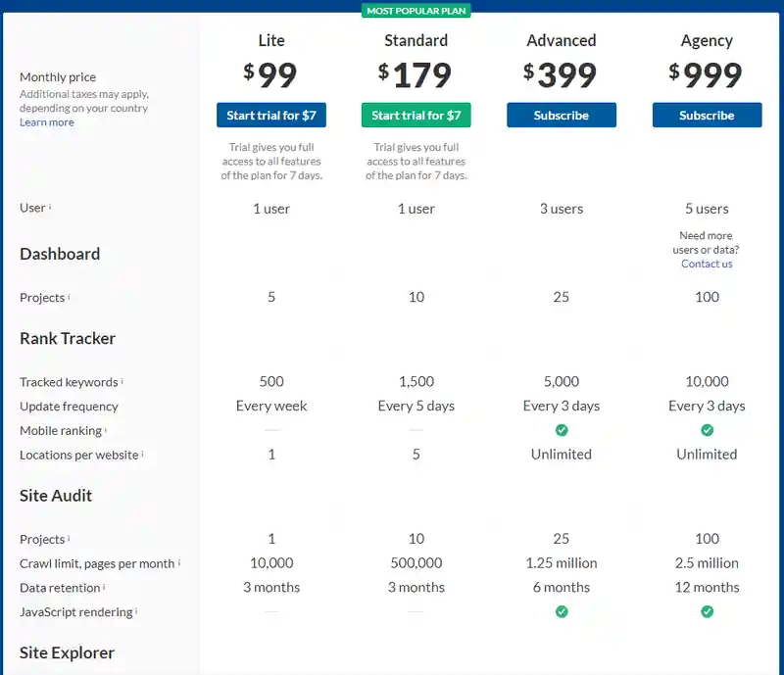Subscribe to the Agency plan
Screen dimensions: 784x675
click(707, 115)
